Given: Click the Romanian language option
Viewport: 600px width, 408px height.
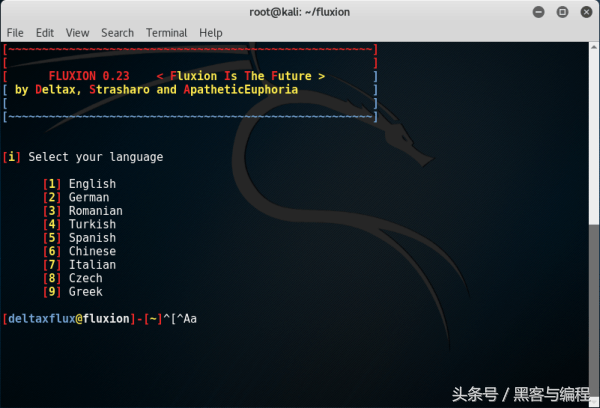Looking at the screenshot, I should coord(83,211).
